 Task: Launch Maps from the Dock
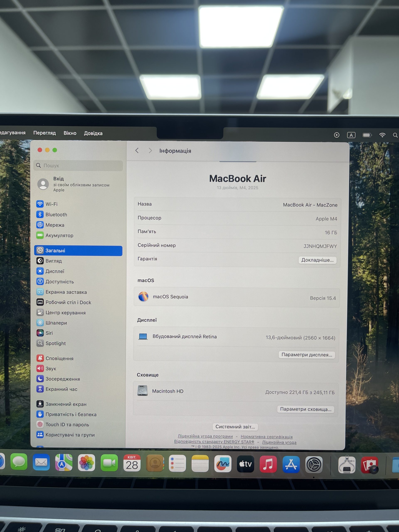(64, 462)
